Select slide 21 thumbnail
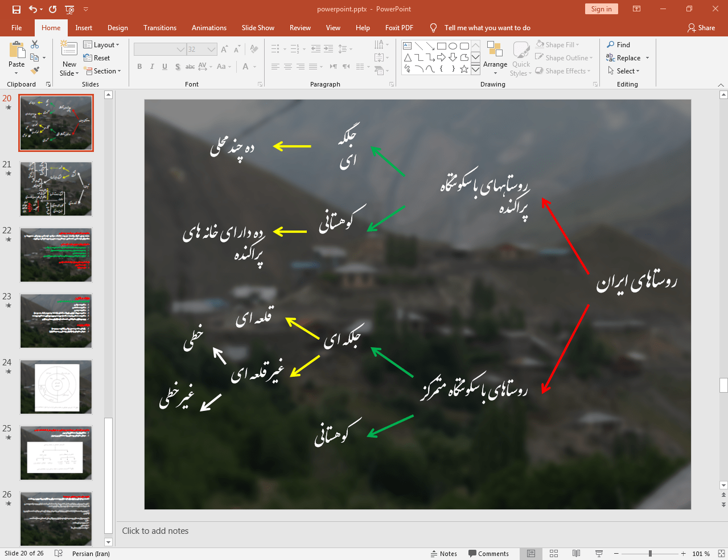Viewport: 728px width, 560px height. tap(56, 189)
